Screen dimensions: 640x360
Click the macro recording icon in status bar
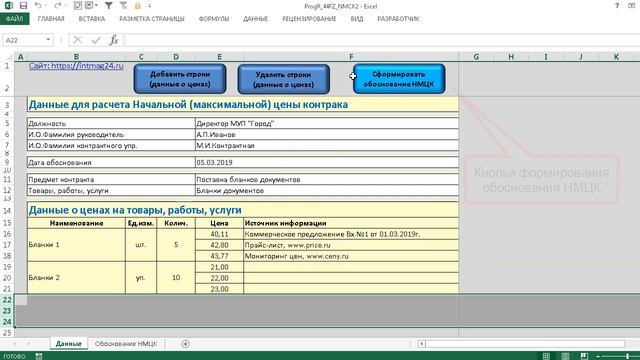(39, 356)
